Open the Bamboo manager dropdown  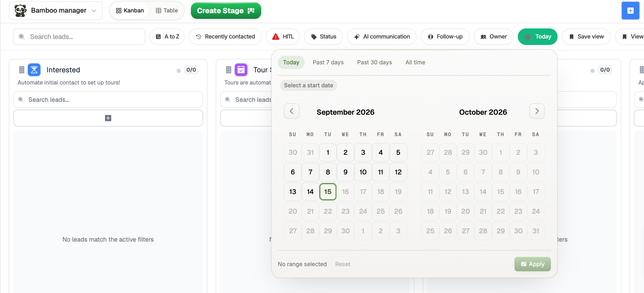coord(56,11)
